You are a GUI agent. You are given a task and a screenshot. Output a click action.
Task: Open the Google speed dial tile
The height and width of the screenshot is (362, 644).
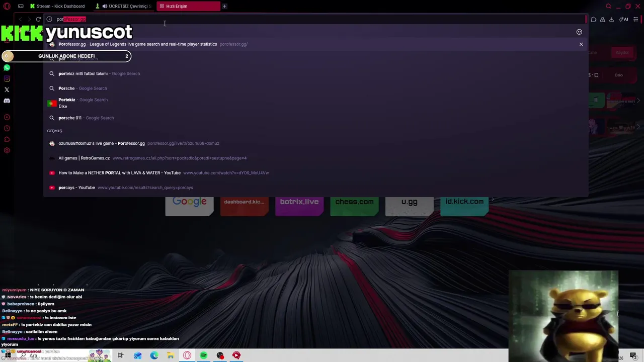pos(190,206)
